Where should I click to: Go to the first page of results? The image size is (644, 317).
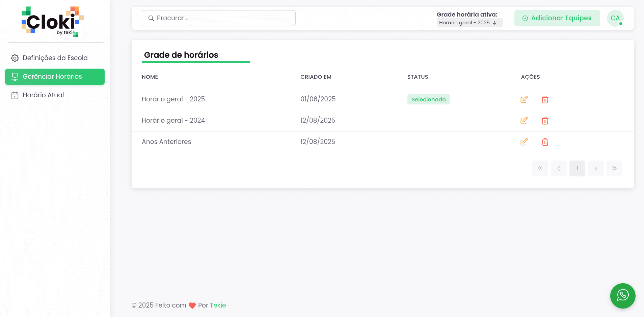540,168
